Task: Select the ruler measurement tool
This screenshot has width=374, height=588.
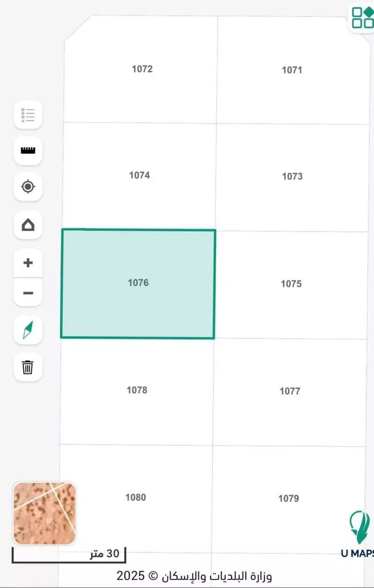Action: (28, 150)
